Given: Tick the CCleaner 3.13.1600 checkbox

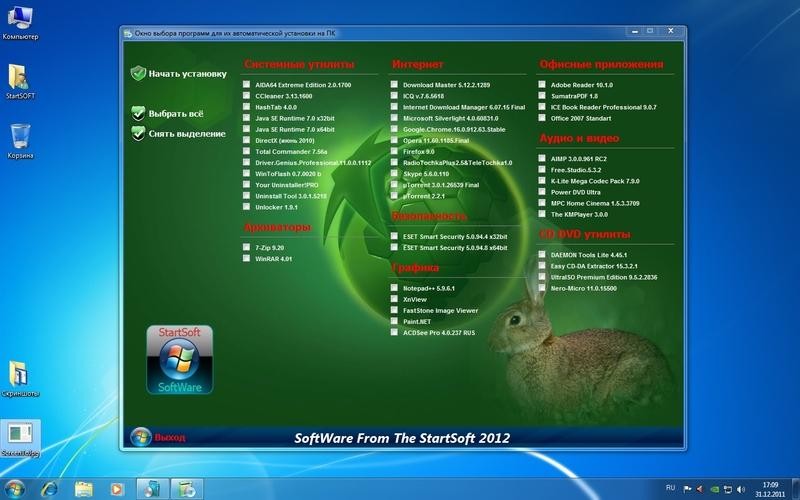Looking at the screenshot, I should tap(246, 95).
